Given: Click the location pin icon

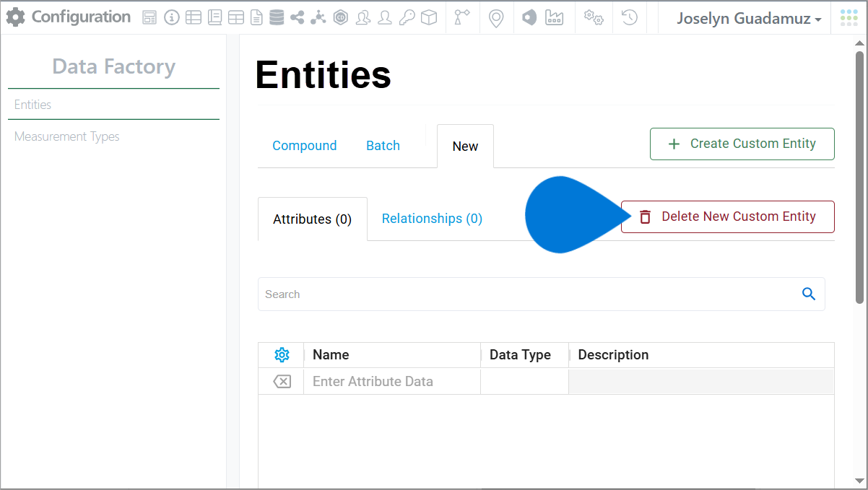Looking at the screenshot, I should coord(495,19).
